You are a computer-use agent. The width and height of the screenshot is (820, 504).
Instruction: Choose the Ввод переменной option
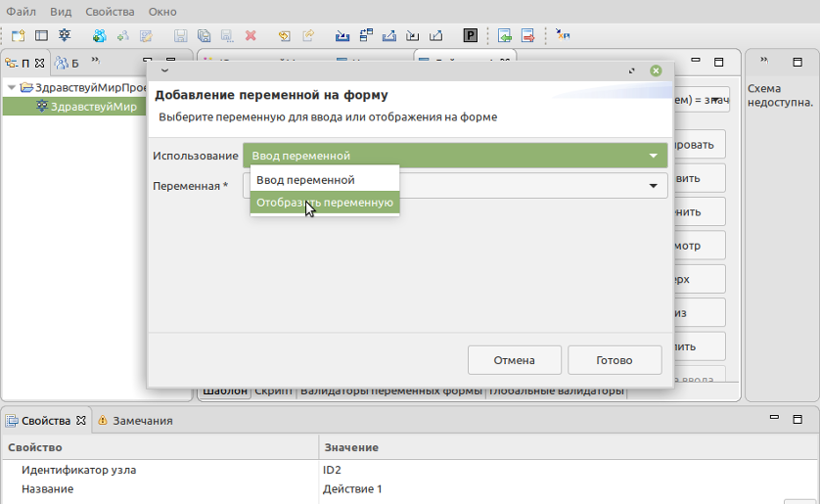[x=324, y=180]
